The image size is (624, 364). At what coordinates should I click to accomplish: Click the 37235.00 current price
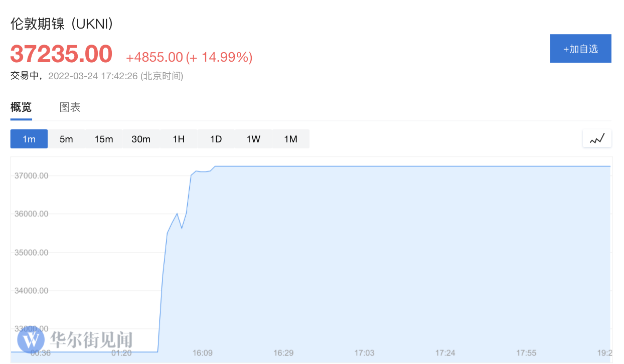61,54
